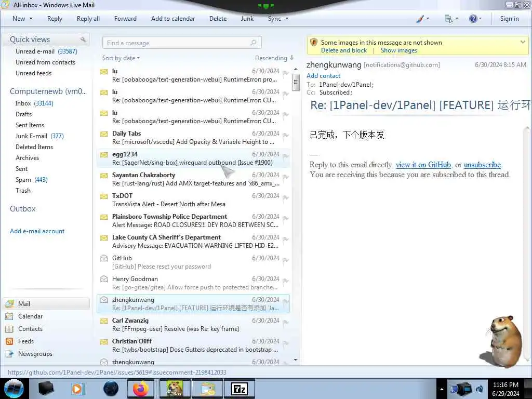Open Deleted Items folder
Screen dimensions: 532x399
pyautogui.click(x=34, y=147)
